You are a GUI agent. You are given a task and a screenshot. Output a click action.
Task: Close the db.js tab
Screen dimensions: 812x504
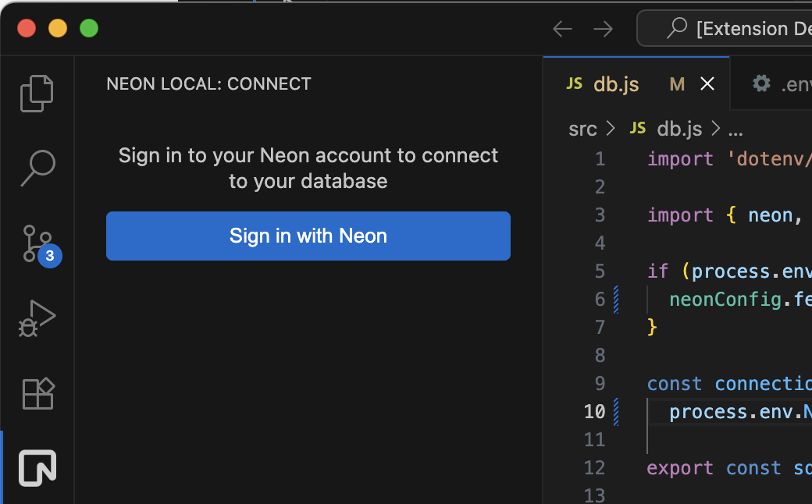click(707, 83)
